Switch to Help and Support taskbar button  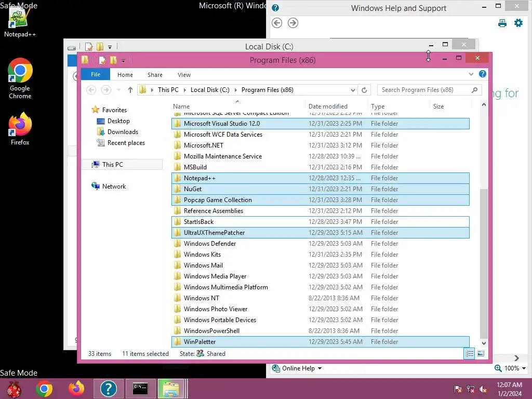pos(109,389)
